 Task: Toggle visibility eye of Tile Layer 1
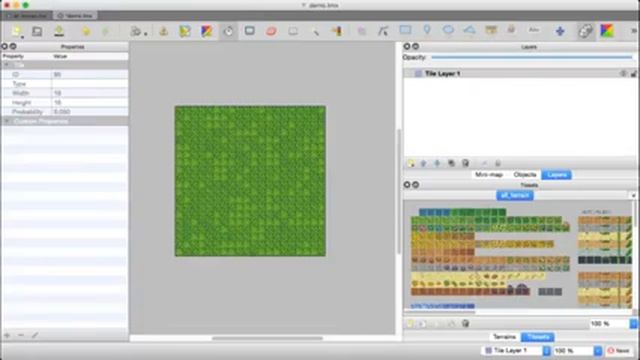(623, 73)
